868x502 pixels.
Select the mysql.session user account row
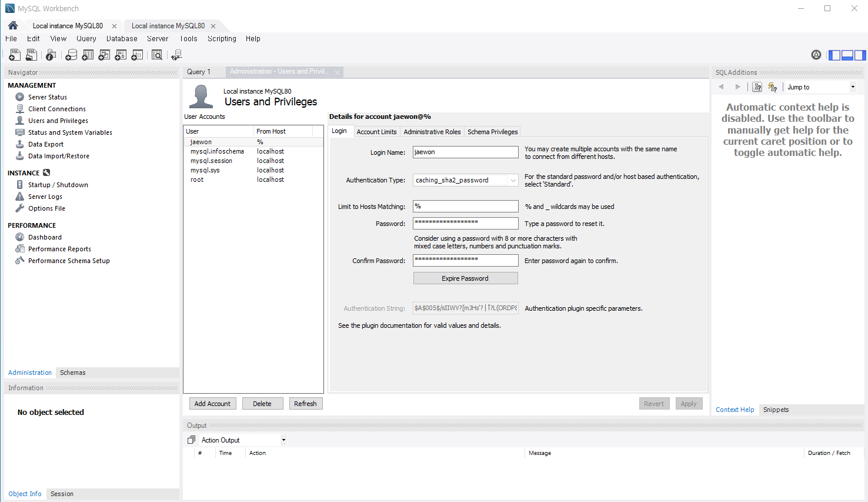253,161
